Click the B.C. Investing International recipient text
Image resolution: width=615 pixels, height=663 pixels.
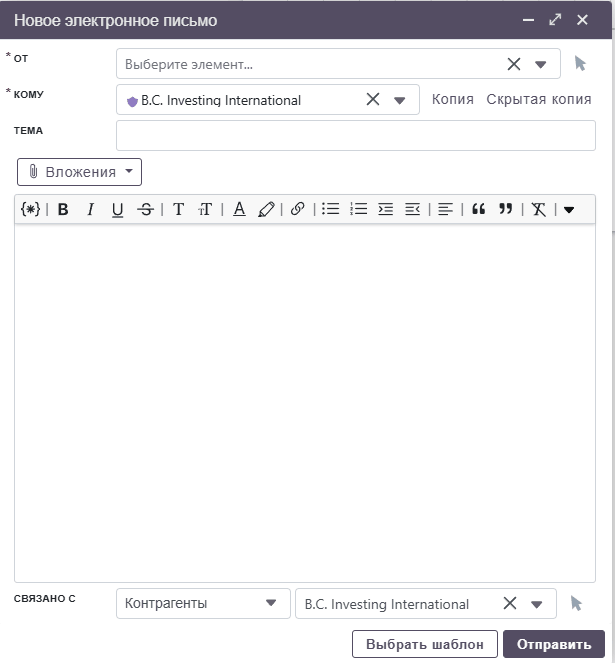click(221, 100)
